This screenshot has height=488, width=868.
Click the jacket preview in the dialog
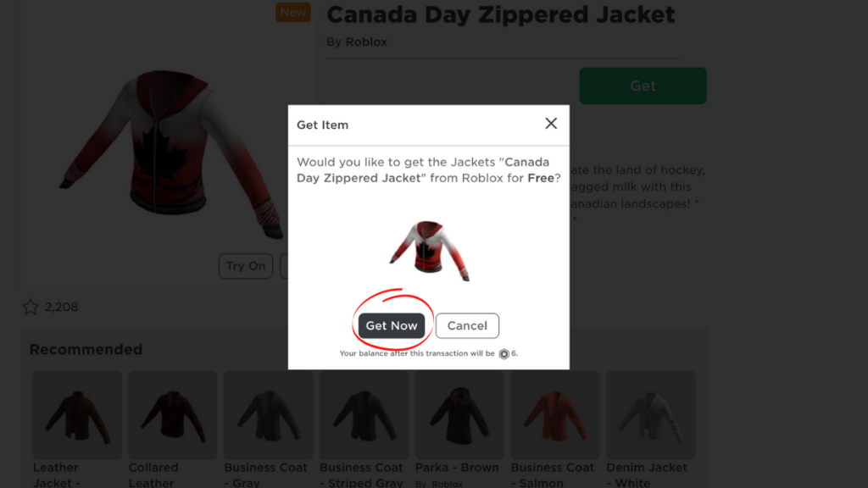tap(429, 251)
